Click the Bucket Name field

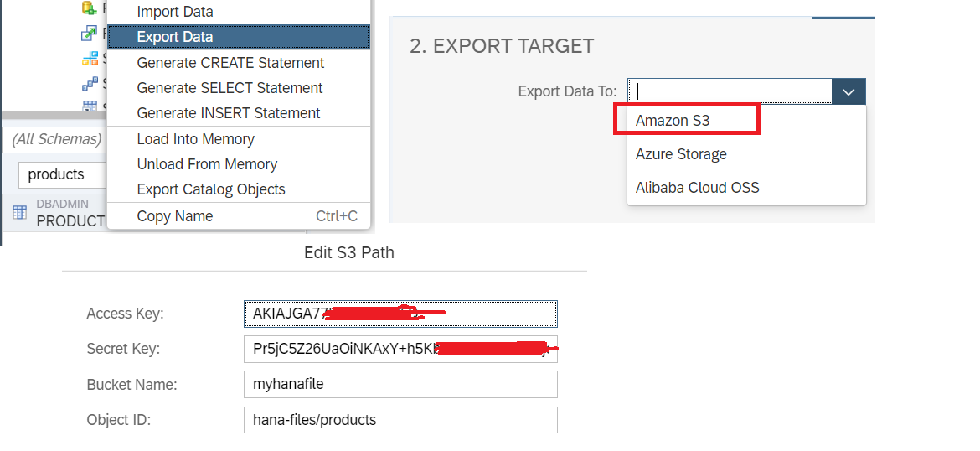pos(400,385)
